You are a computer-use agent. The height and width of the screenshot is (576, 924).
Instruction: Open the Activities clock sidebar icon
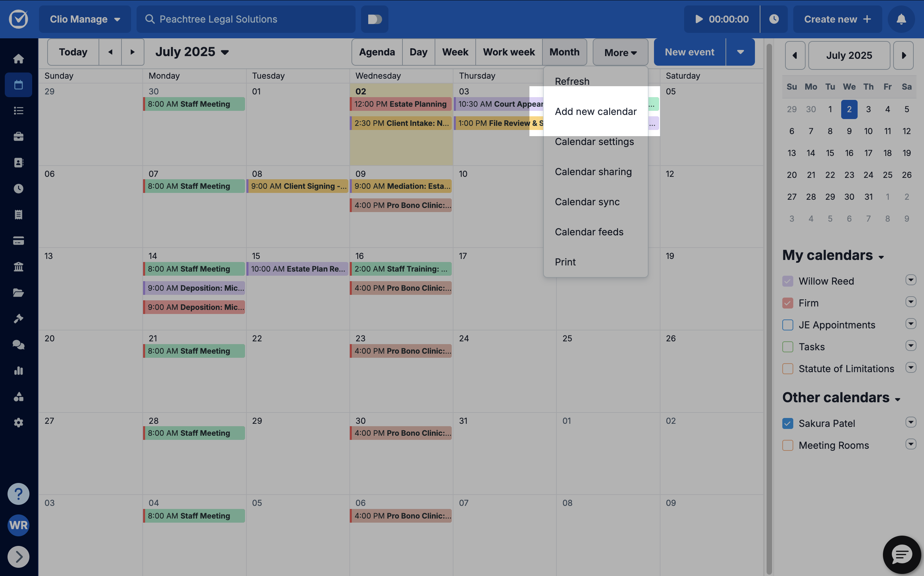pyautogui.click(x=18, y=188)
